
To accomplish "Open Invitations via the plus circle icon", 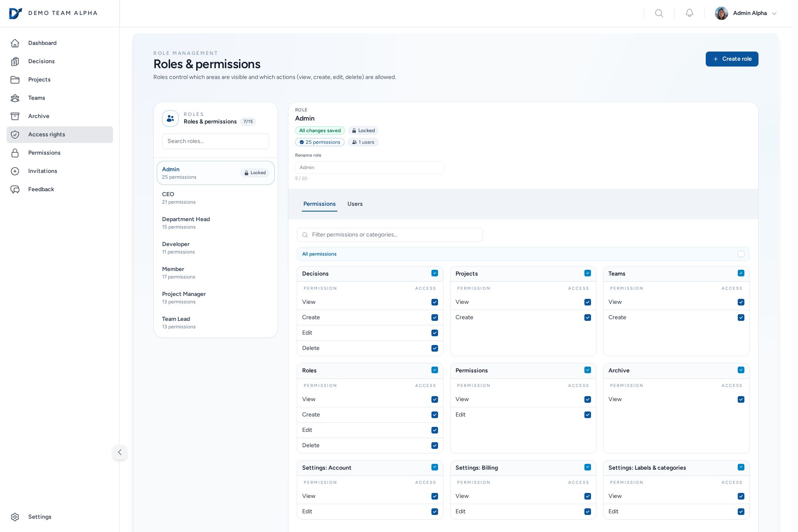I will coord(15,171).
